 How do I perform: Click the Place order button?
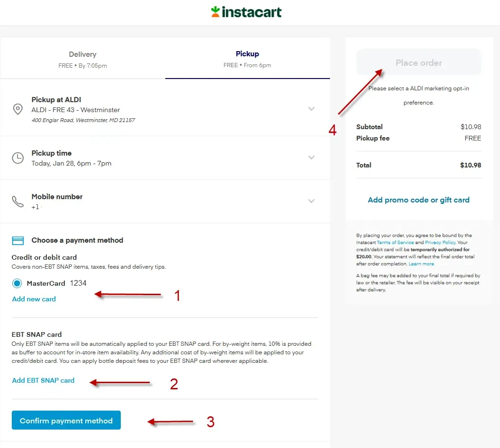click(419, 62)
